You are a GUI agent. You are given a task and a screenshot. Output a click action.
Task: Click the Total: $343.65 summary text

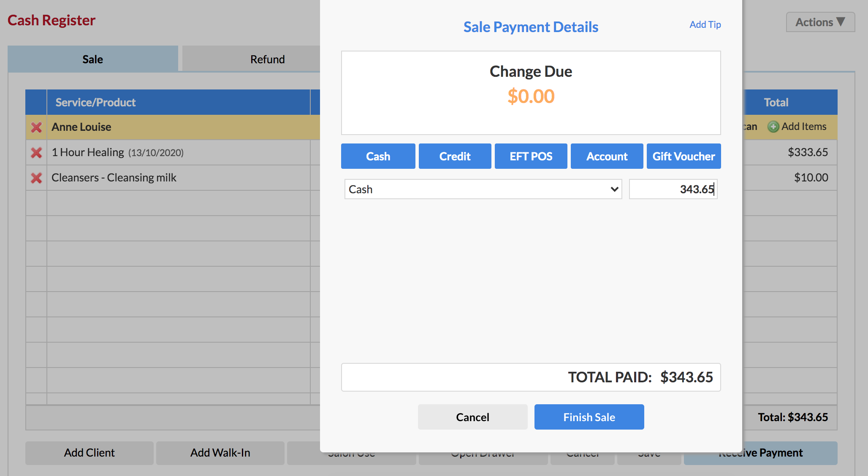click(x=793, y=417)
